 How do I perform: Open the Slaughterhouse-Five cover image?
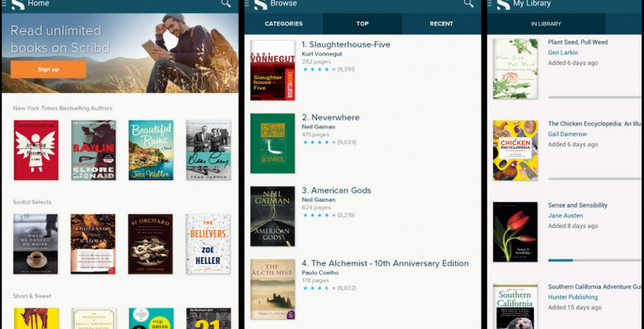[272, 70]
